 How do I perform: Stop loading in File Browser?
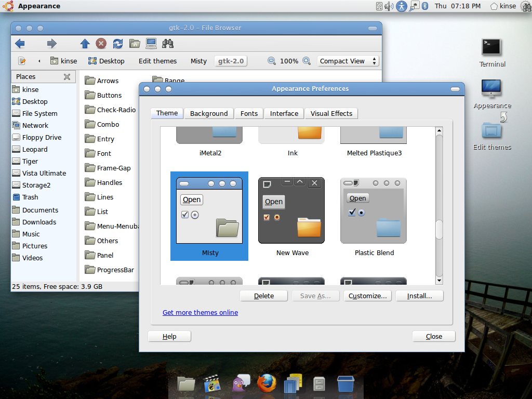point(101,44)
